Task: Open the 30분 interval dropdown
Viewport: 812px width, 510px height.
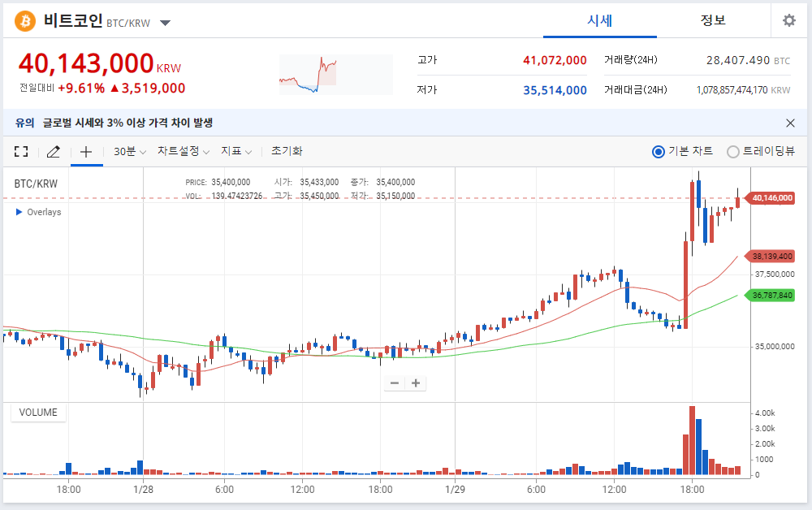Action: [129, 151]
